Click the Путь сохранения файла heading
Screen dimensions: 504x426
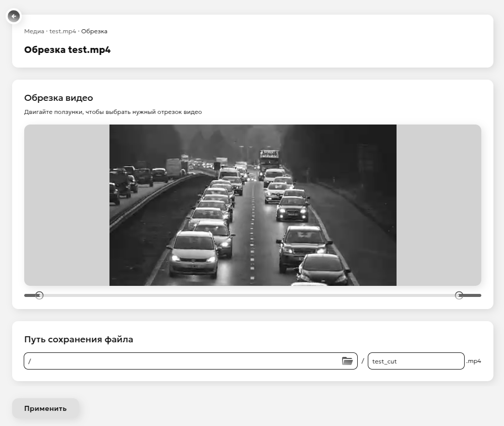[78, 339]
